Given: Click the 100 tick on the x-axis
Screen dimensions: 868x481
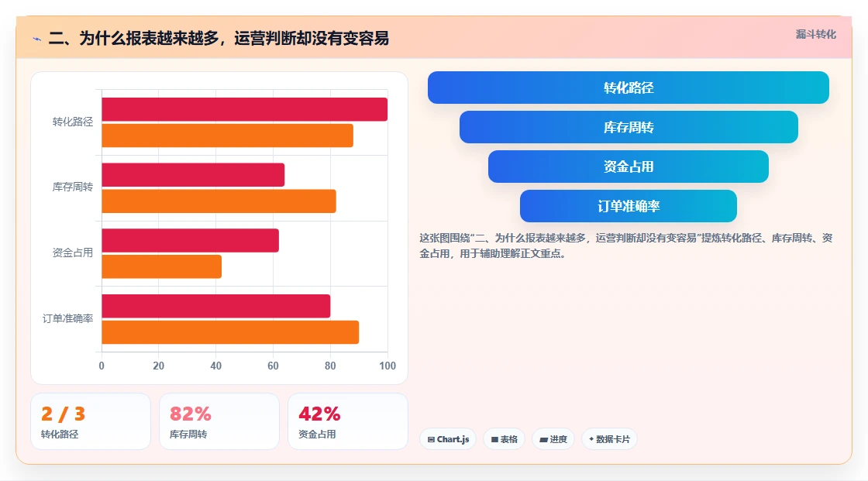Looking at the screenshot, I should pyautogui.click(x=387, y=366).
